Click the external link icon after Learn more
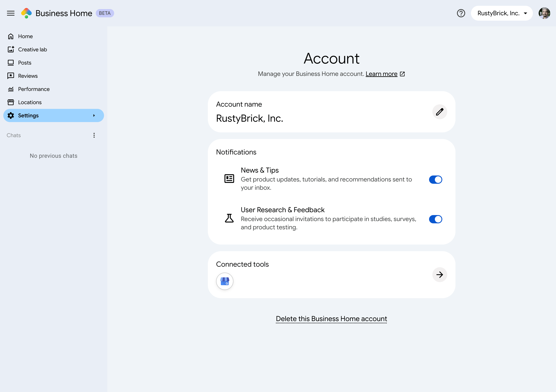The width and height of the screenshot is (556, 392). click(402, 74)
